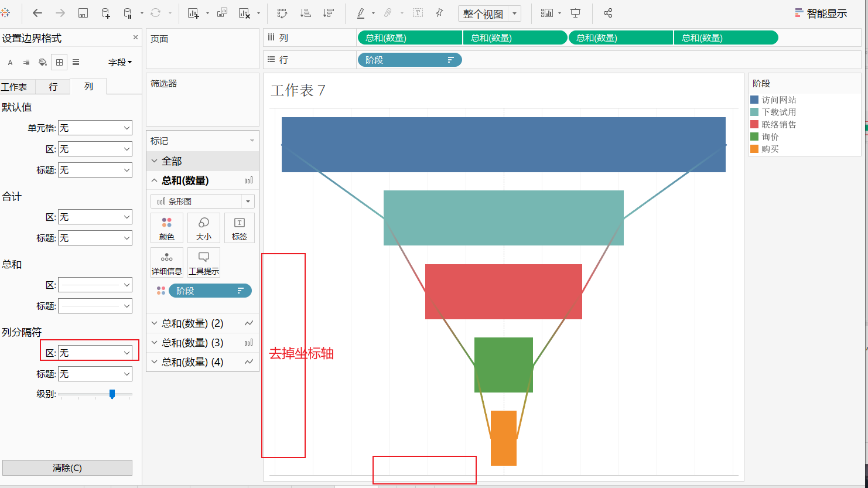
Task: Click the show/hide cards icon
Action: coord(546,13)
